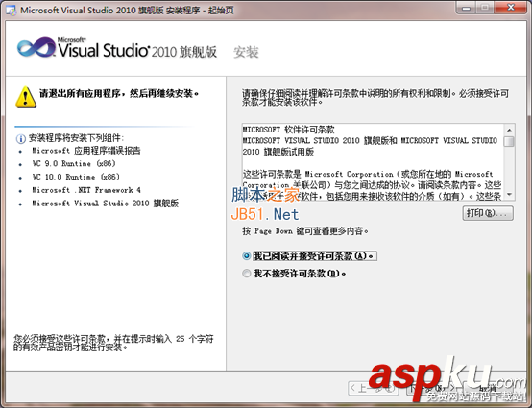The image size is (532, 408).
Task: Click the 'MICROSOFT 软件许可条款' heading line
Action: [289, 130]
